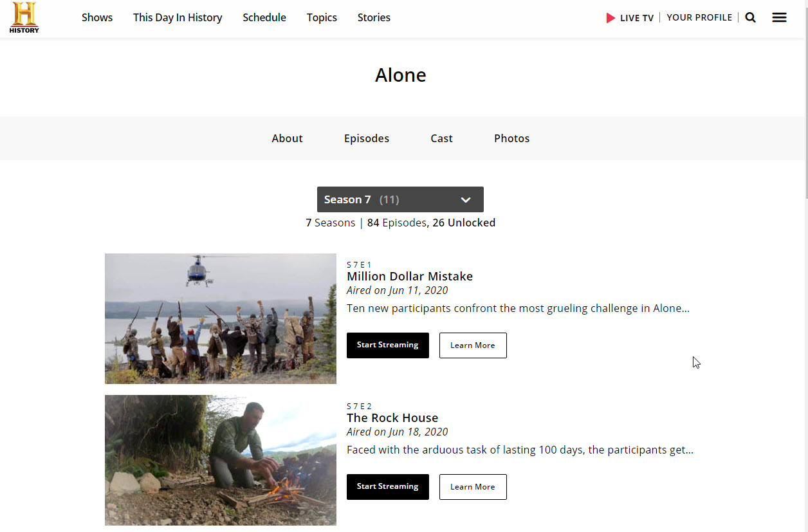Go to This Day In History

178,17
